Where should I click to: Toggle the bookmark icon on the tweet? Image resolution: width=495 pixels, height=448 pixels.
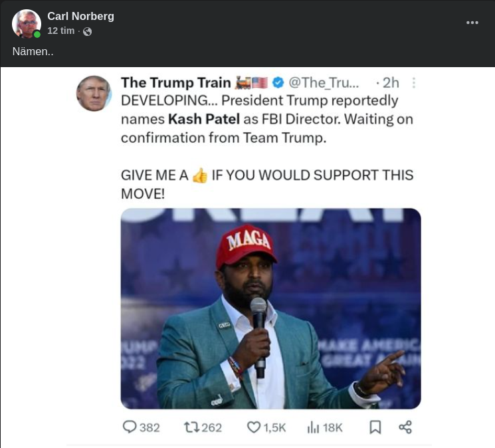pos(375,427)
